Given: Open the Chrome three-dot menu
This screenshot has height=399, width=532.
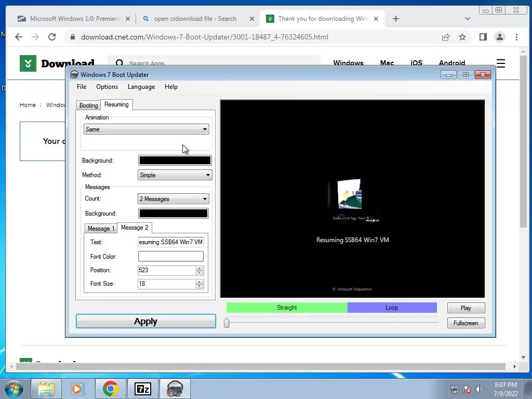Looking at the screenshot, I should [516, 37].
